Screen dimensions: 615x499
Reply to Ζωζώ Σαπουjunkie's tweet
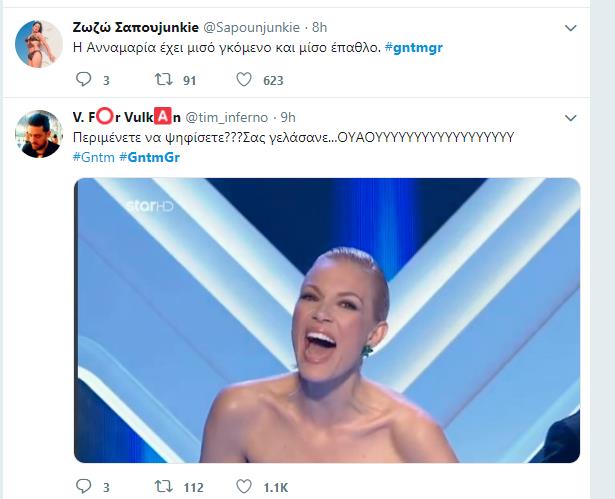click(85, 79)
